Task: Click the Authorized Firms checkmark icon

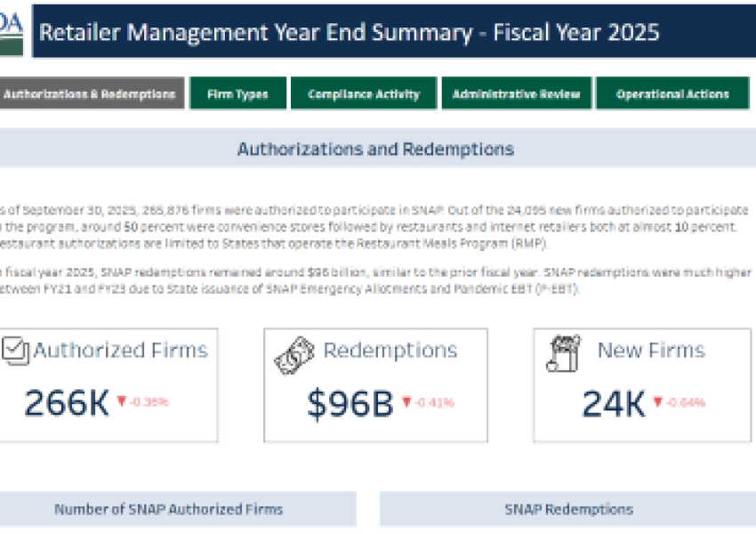Action: pos(15,351)
